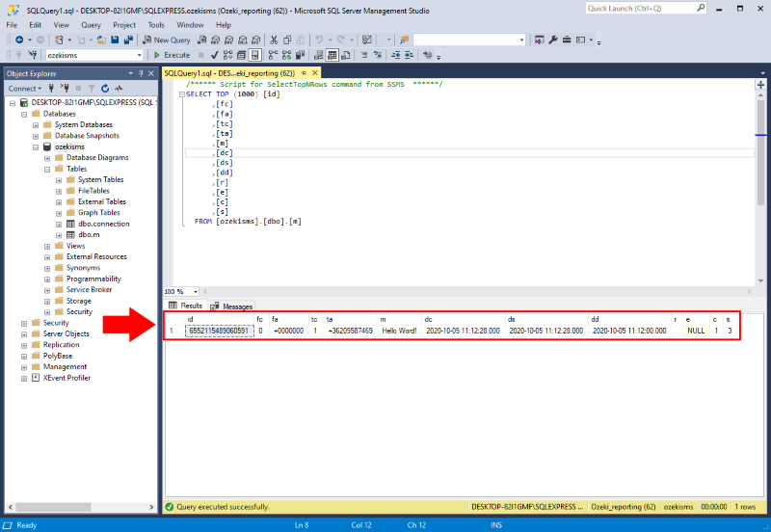Open the Tools menu

tap(156, 25)
